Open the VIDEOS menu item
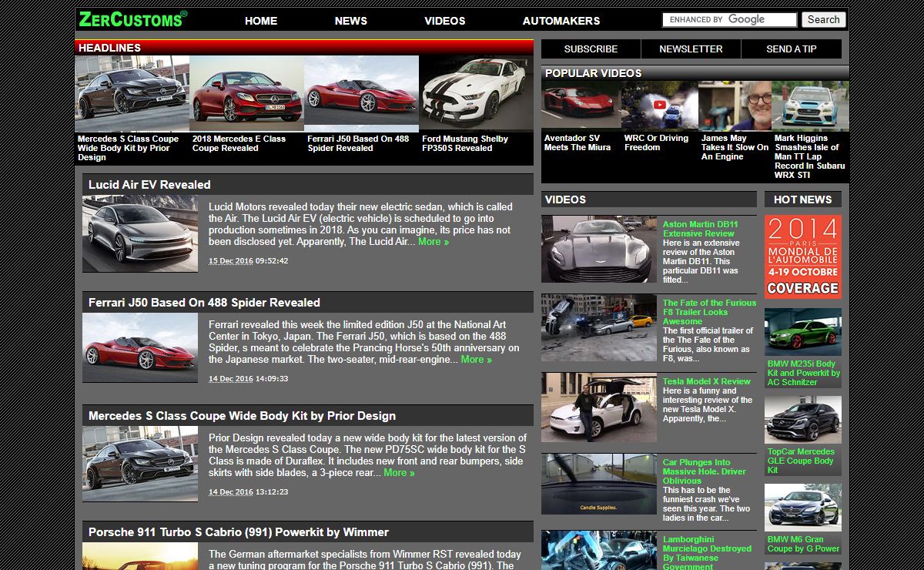This screenshot has height=570, width=924. [x=445, y=21]
